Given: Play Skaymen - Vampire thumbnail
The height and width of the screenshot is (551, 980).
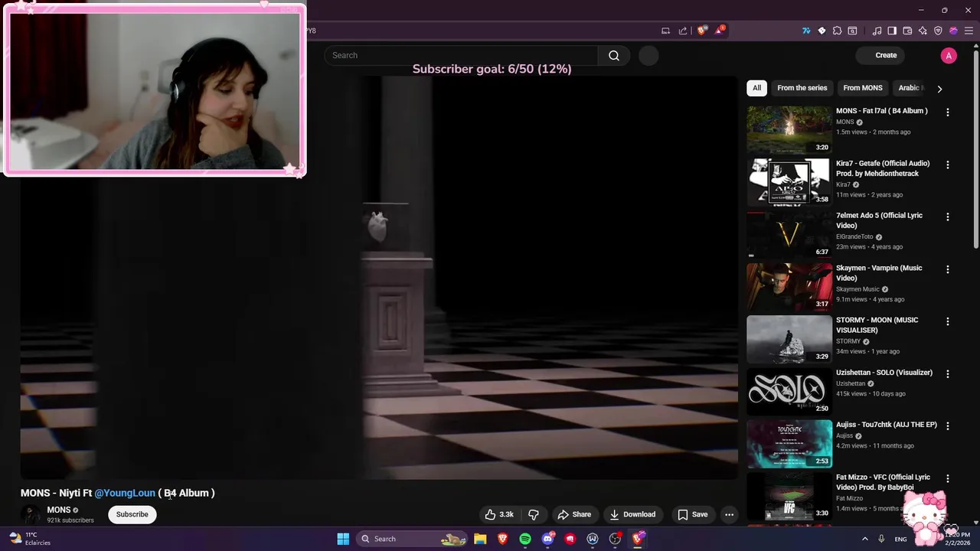Looking at the screenshot, I should [789, 286].
